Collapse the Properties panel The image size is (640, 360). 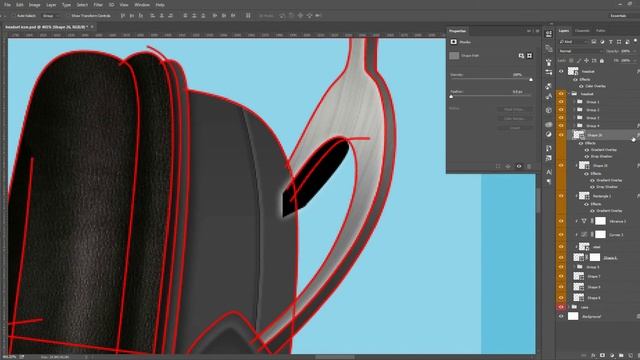click(x=529, y=31)
